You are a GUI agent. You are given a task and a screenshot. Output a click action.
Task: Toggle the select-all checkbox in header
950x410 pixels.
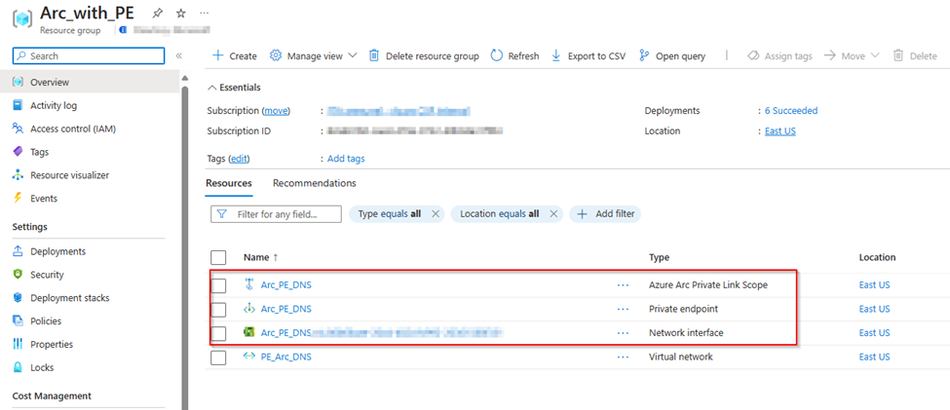[x=219, y=257]
